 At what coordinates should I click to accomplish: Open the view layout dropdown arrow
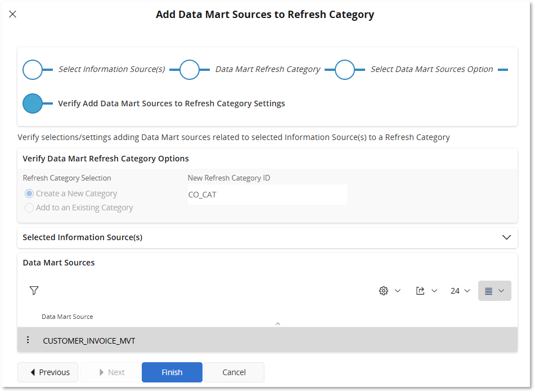tap(501, 291)
